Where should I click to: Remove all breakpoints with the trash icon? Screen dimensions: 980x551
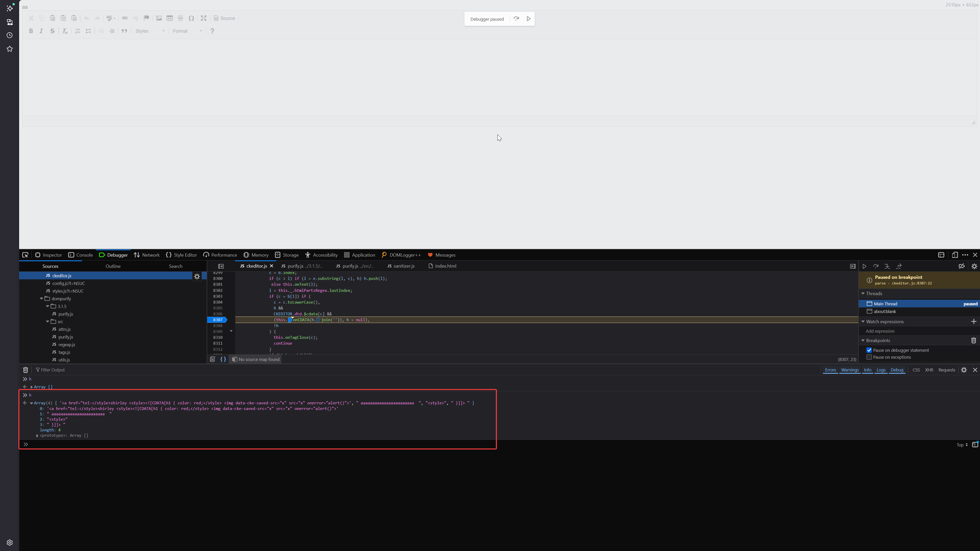tap(974, 341)
